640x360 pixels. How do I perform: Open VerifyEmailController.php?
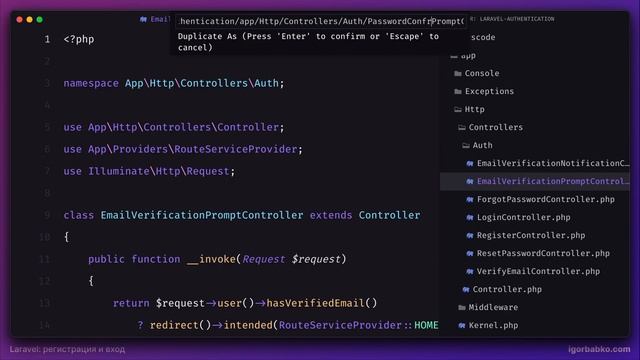pos(534,271)
